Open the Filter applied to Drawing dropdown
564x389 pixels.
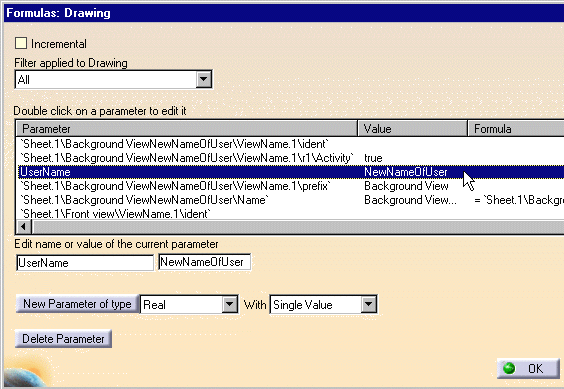click(x=203, y=79)
